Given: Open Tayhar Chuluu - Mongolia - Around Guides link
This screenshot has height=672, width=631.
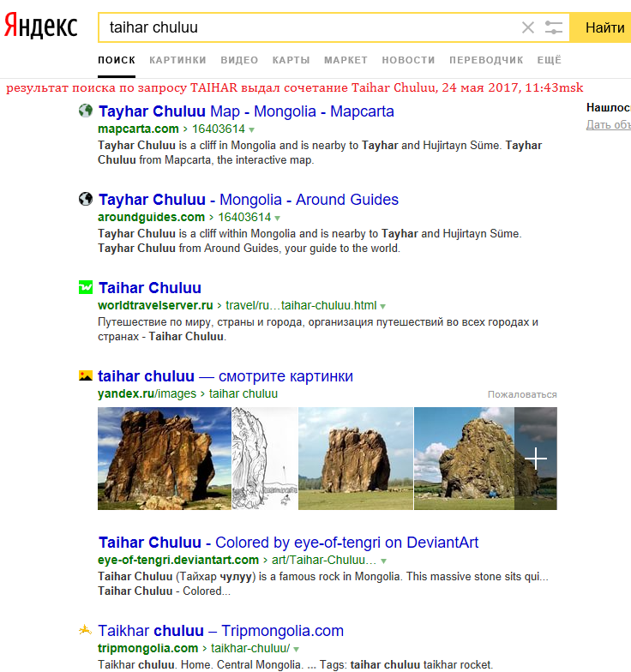Looking at the screenshot, I should [x=249, y=200].
